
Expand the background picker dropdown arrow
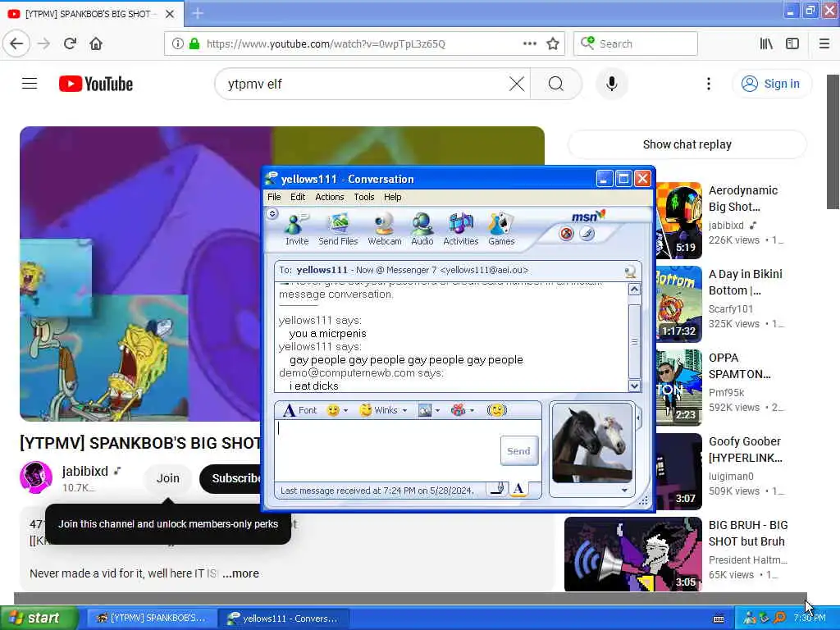pos(438,411)
